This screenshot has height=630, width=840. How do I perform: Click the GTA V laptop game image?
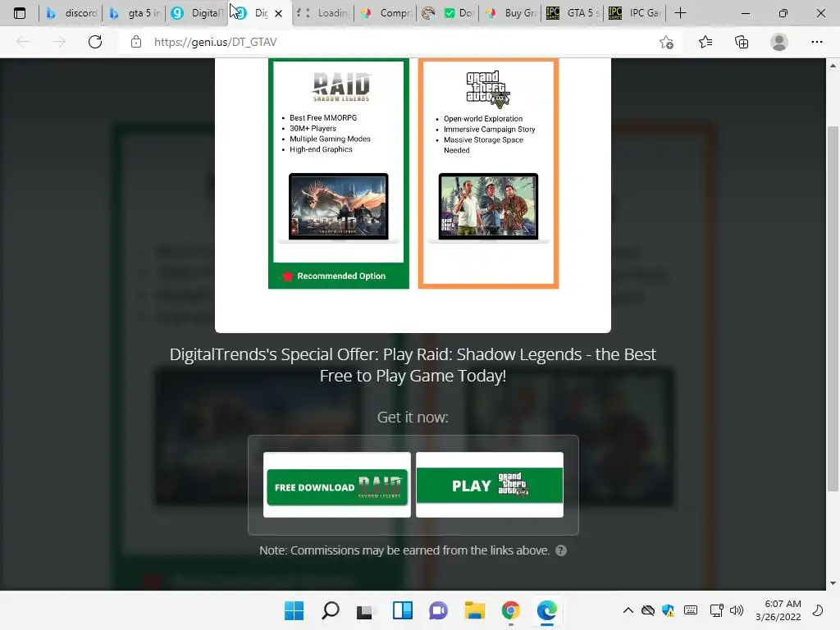(488, 208)
